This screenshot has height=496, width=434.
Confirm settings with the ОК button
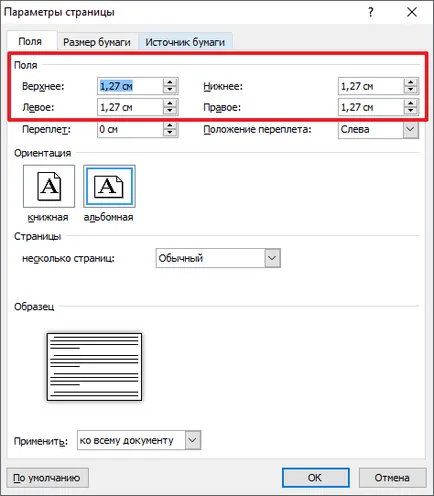[315, 478]
